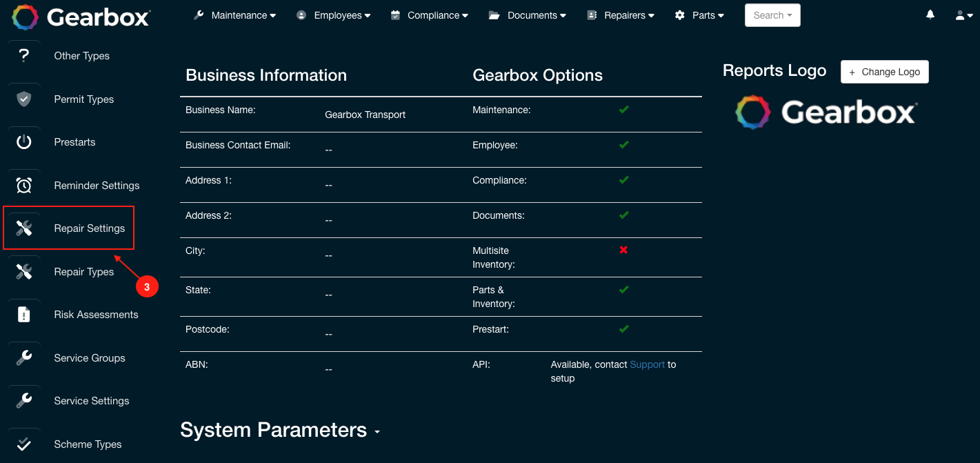The image size is (980, 463).
Task: Click the Business Information heading
Action: click(x=266, y=75)
